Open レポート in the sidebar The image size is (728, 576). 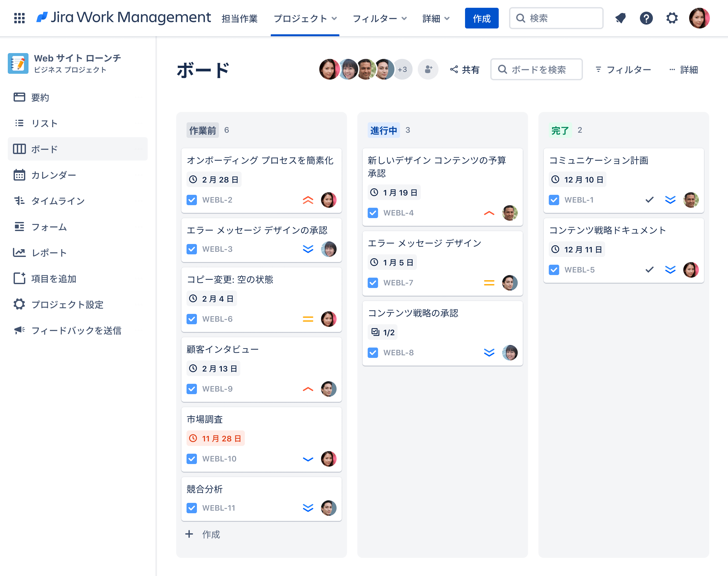[49, 253]
